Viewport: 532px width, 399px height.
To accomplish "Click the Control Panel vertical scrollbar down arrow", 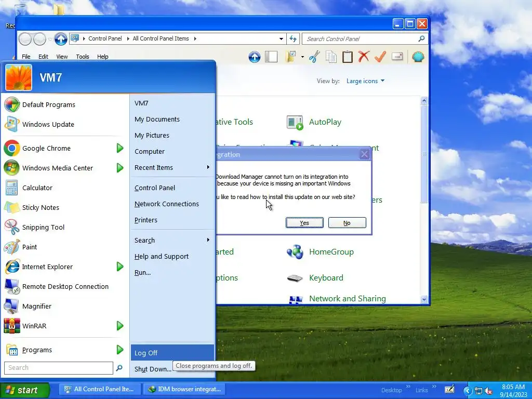I will click(424, 299).
